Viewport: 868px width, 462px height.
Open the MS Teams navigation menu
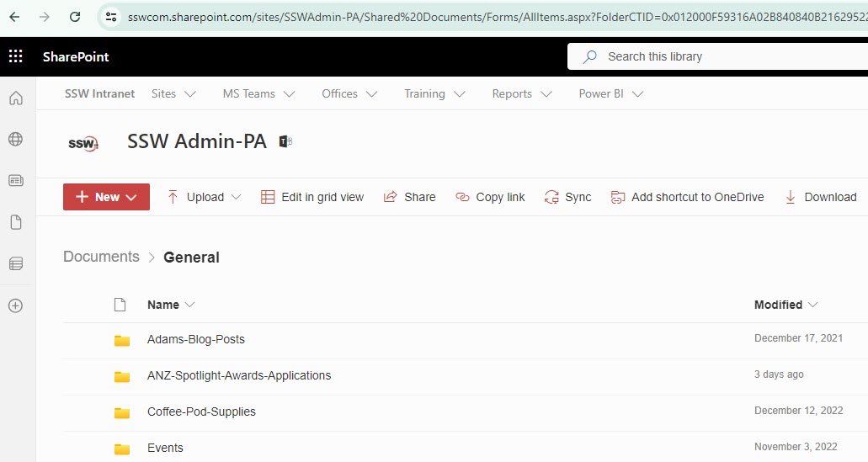[258, 94]
